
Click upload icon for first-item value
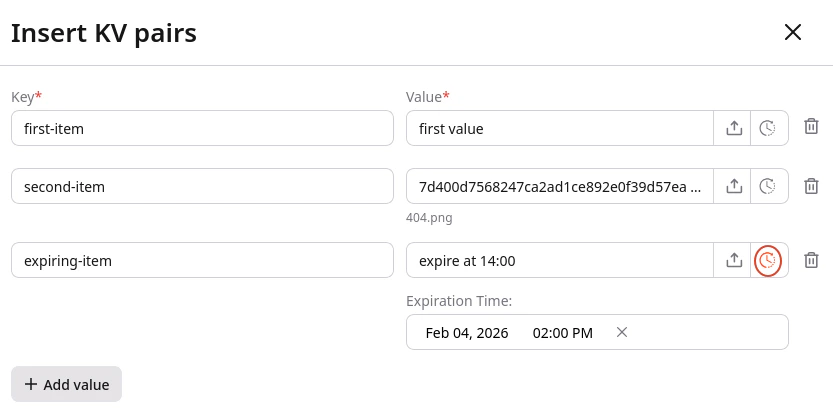pyautogui.click(x=734, y=128)
